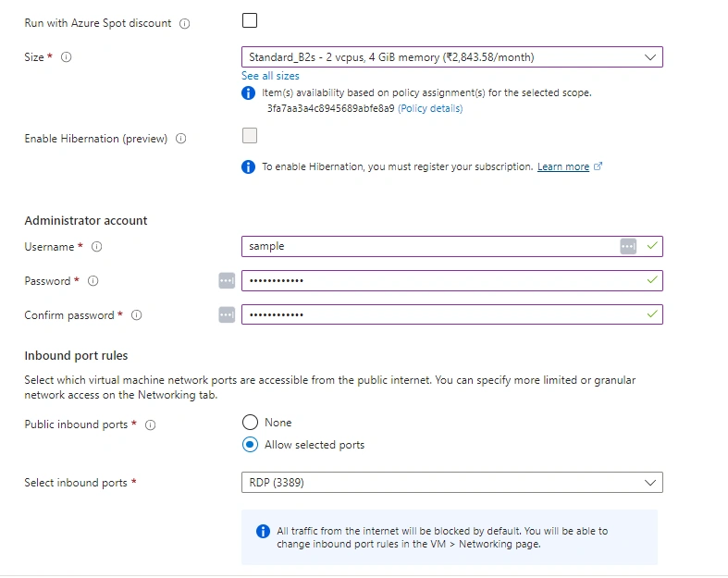This screenshot has width=728, height=578.
Task: Click blue info icon beside Hibernation registration message
Action: point(249,166)
